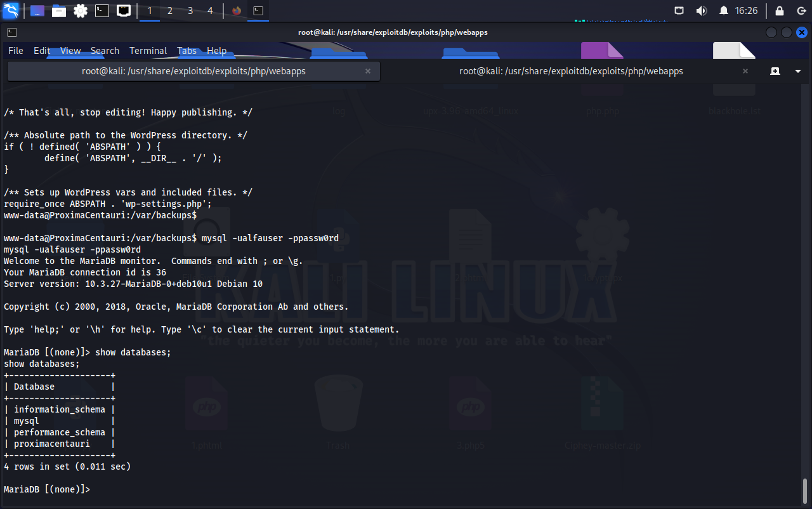Click the define( 'ABSPATH' code line
The height and width of the screenshot is (509, 812).
click(133, 158)
